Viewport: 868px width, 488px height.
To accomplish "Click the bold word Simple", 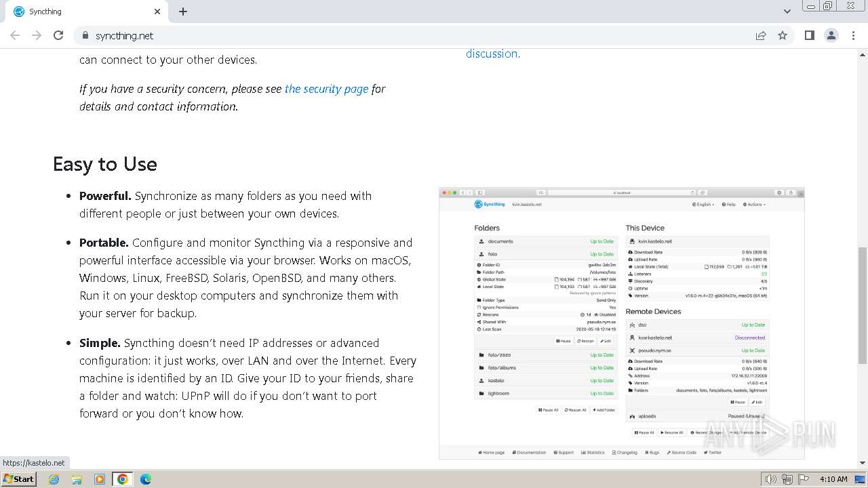I will [x=100, y=343].
